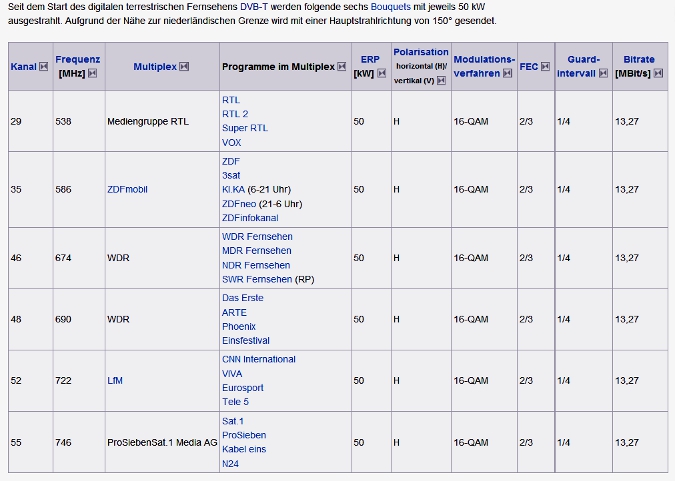Sort by Frequenz [MHz] sort icon
Image resolution: width=675 pixels, height=481 pixels.
(x=92, y=74)
